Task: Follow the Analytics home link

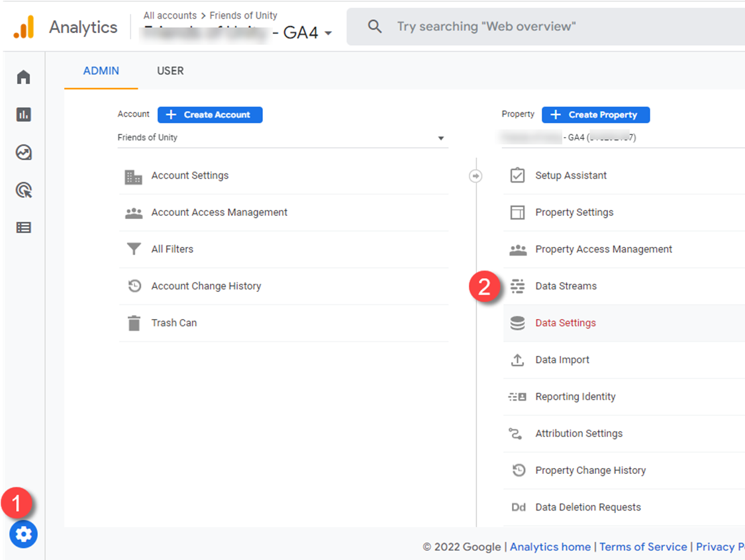Action: tap(550, 547)
